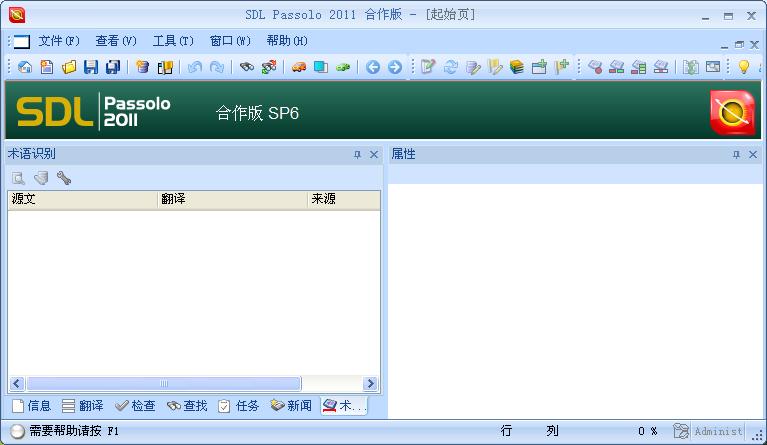The image size is (767, 445).
Task: Click the glossary book with red dot icon
Action: pos(595,67)
